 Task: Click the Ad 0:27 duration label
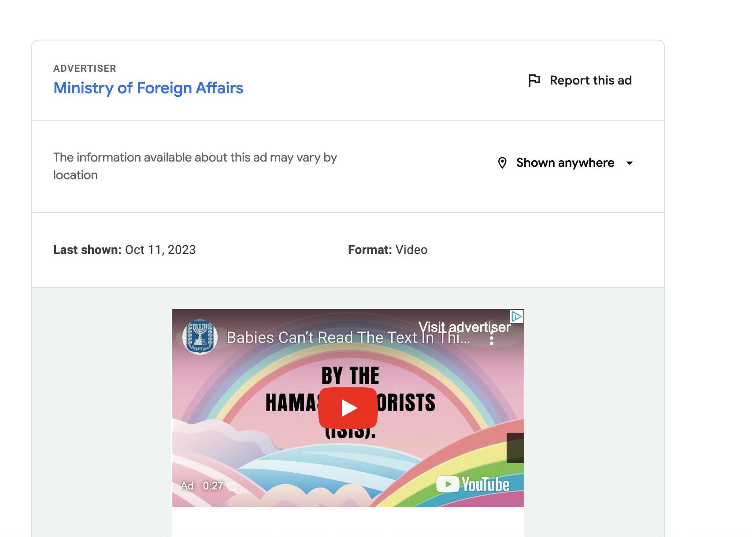click(x=202, y=486)
